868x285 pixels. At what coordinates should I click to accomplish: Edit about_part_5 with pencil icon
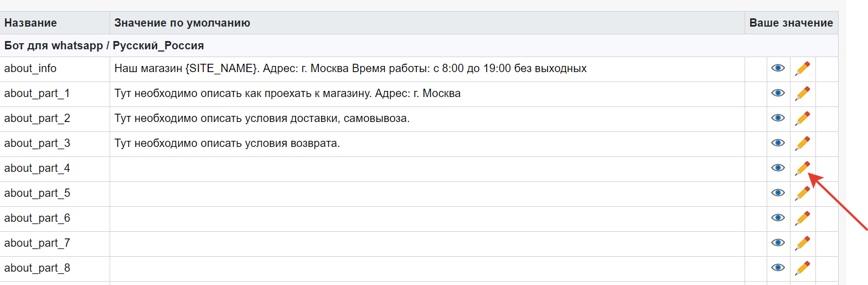click(x=802, y=193)
